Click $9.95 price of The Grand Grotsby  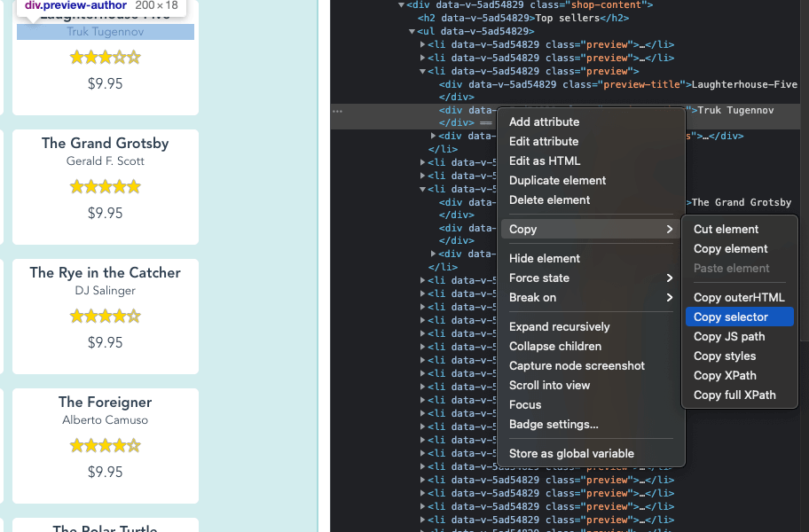tap(106, 214)
